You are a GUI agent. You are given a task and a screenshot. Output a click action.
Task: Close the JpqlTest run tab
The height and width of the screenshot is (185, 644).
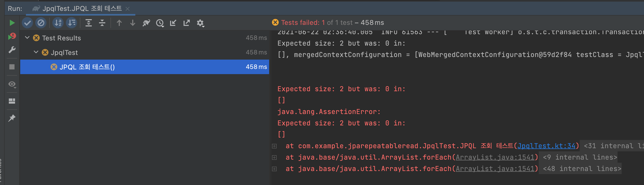(128, 9)
